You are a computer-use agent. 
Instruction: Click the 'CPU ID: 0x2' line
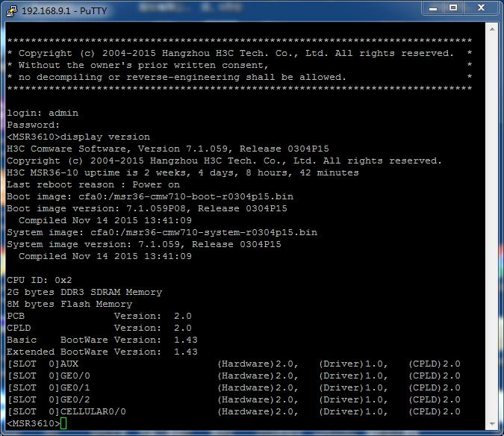(x=40, y=280)
